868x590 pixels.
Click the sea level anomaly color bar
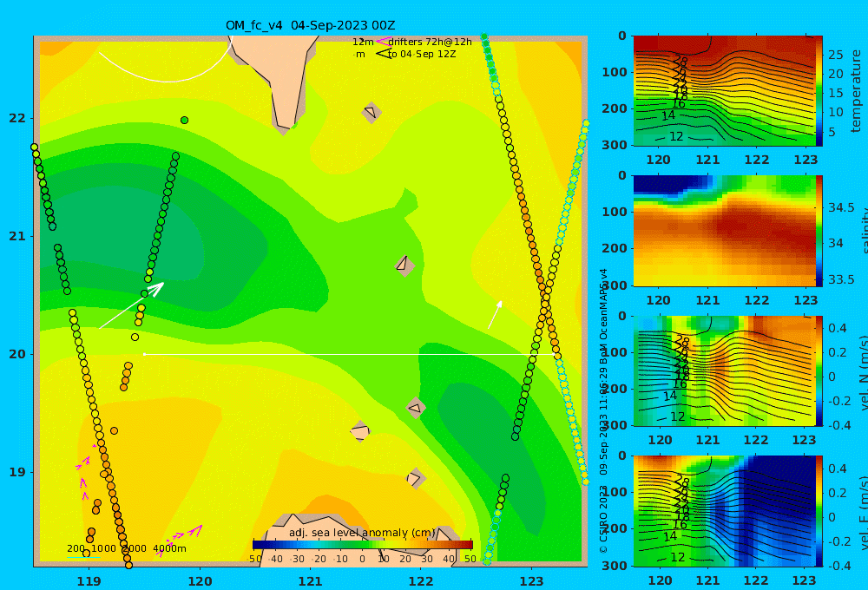(363, 545)
